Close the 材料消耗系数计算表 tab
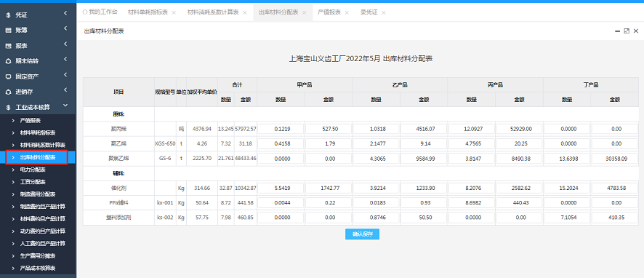This screenshot has height=278, width=644. coord(245,13)
